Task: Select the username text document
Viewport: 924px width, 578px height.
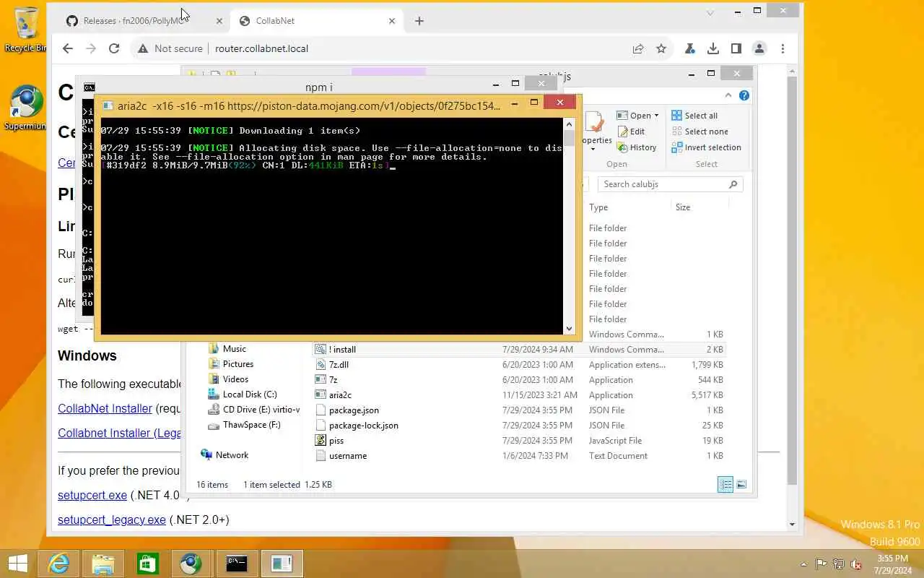Action: (348, 456)
